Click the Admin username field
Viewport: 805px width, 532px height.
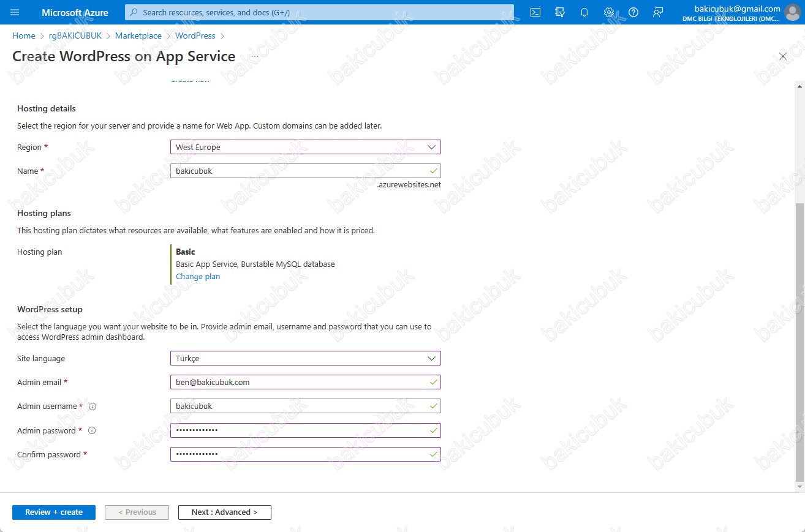point(306,406)
